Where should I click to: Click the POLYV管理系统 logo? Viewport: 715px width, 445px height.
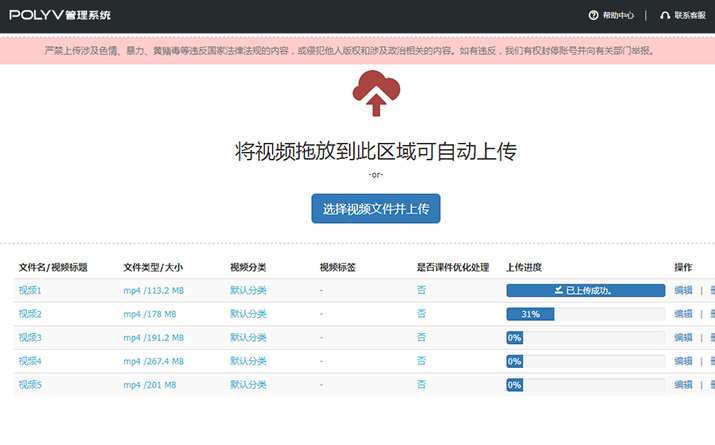pos(60,15)
